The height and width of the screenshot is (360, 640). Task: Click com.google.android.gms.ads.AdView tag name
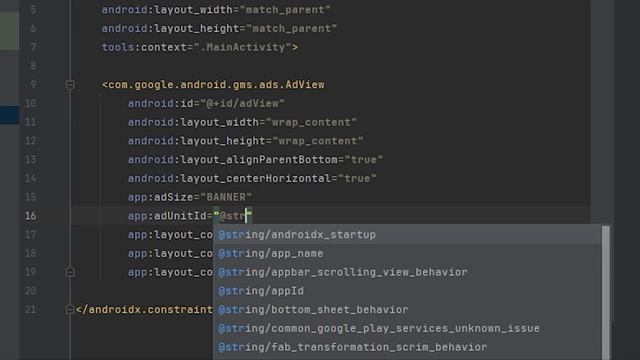216,84
